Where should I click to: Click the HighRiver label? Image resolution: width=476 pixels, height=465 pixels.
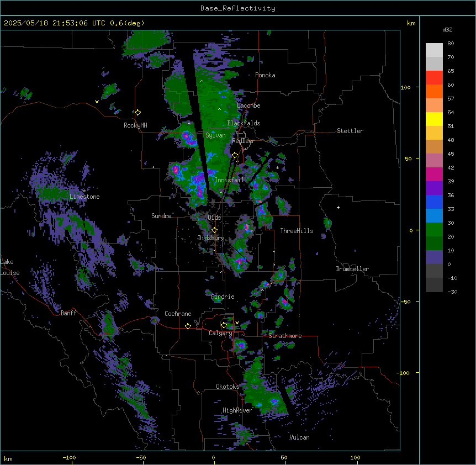(237, 410)
